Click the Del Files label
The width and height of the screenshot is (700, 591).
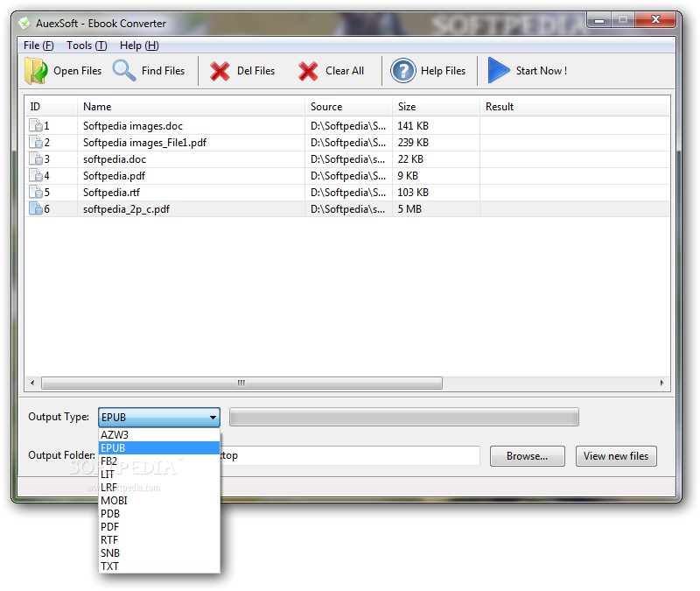point(255,71)
